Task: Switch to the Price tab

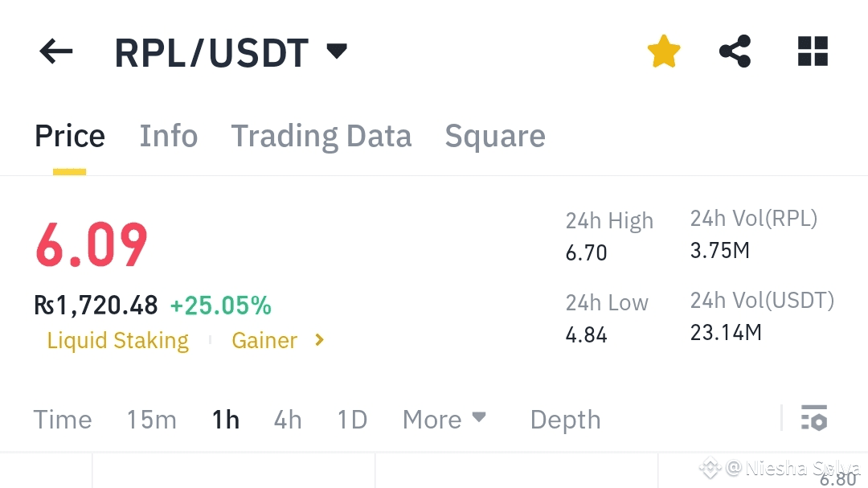Action: [70, 136]
